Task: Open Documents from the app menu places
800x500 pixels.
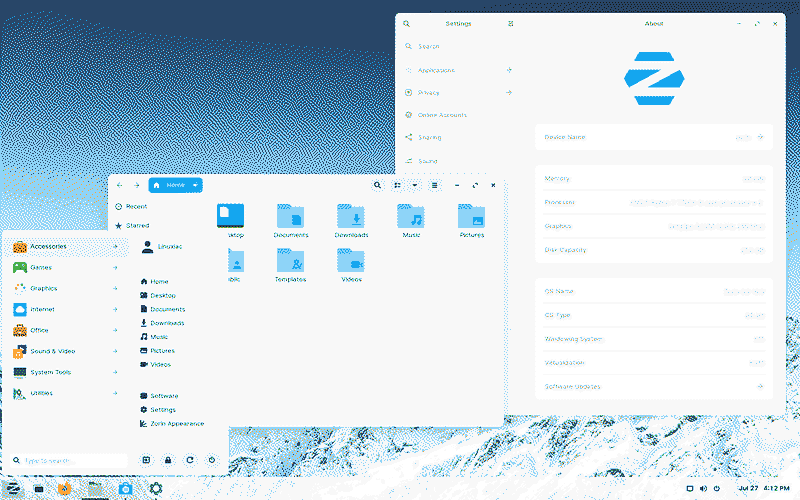Action: click(162, 309)
